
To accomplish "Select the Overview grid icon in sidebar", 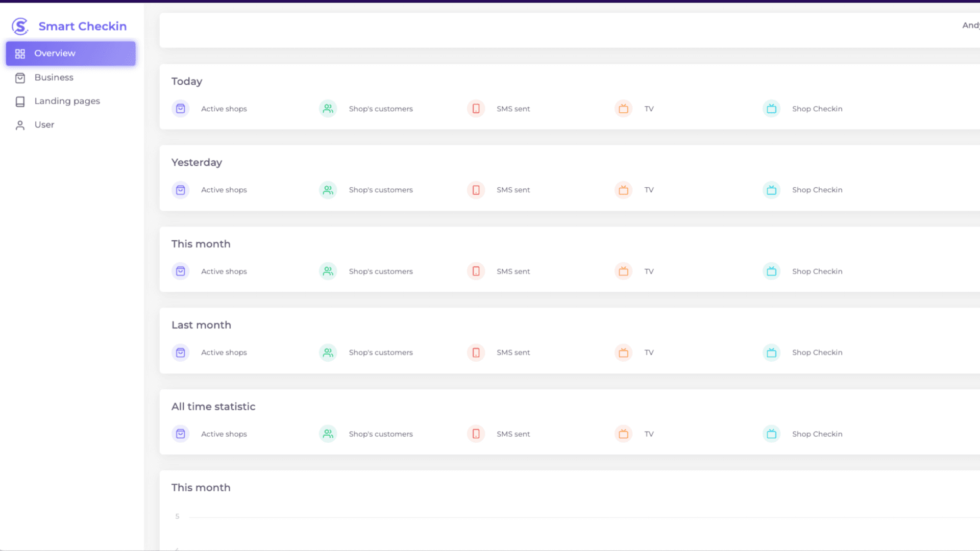I will (20, 53).
